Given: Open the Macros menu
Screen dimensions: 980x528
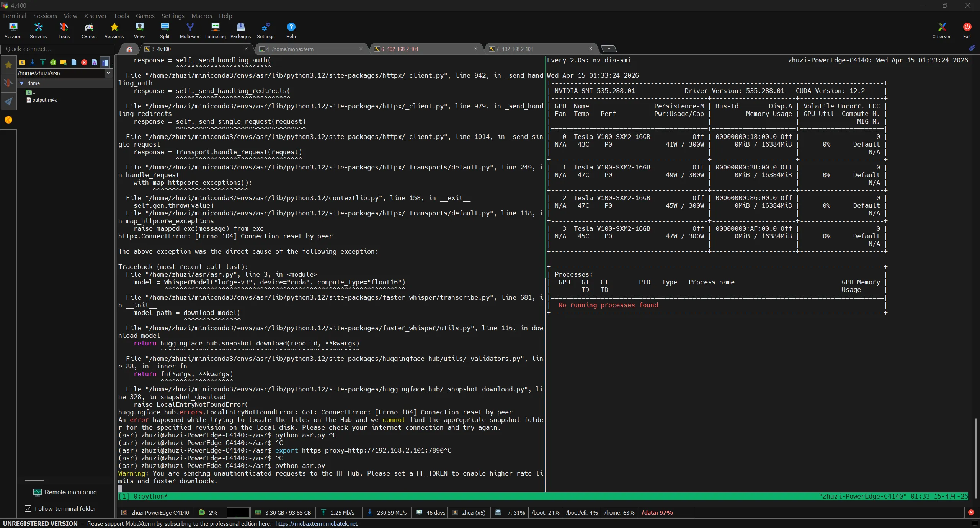Looking at the screenshot, I should tap(201, 16).
